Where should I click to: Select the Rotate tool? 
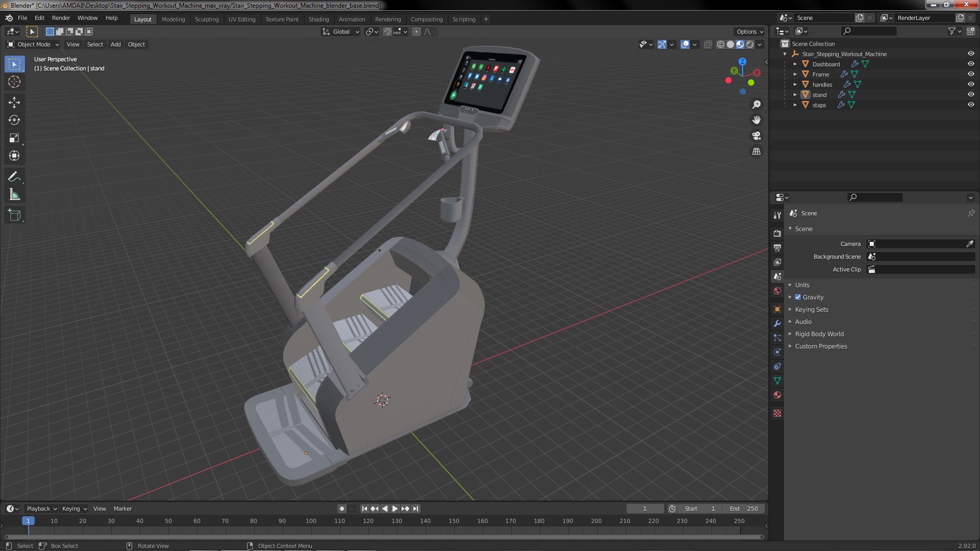14,120
